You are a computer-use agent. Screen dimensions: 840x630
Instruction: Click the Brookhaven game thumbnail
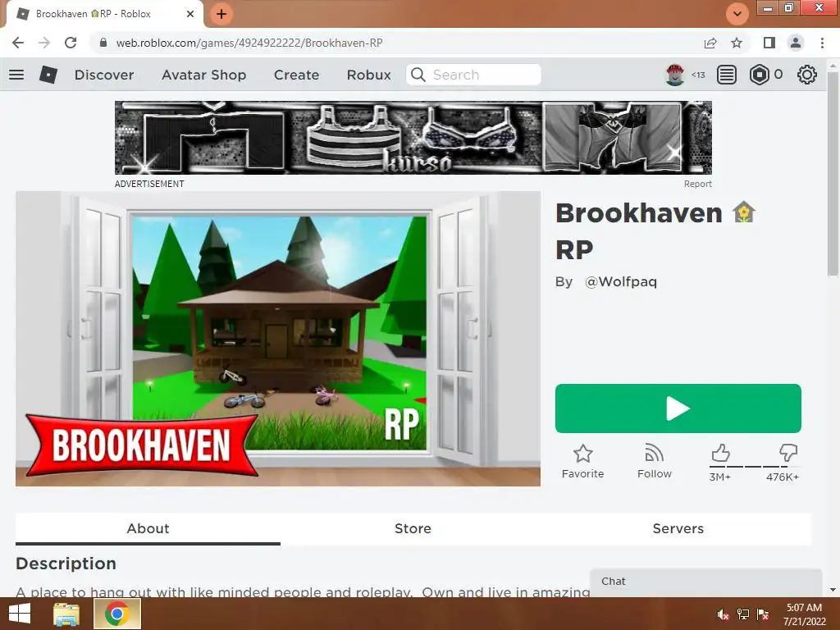(278, 339)
